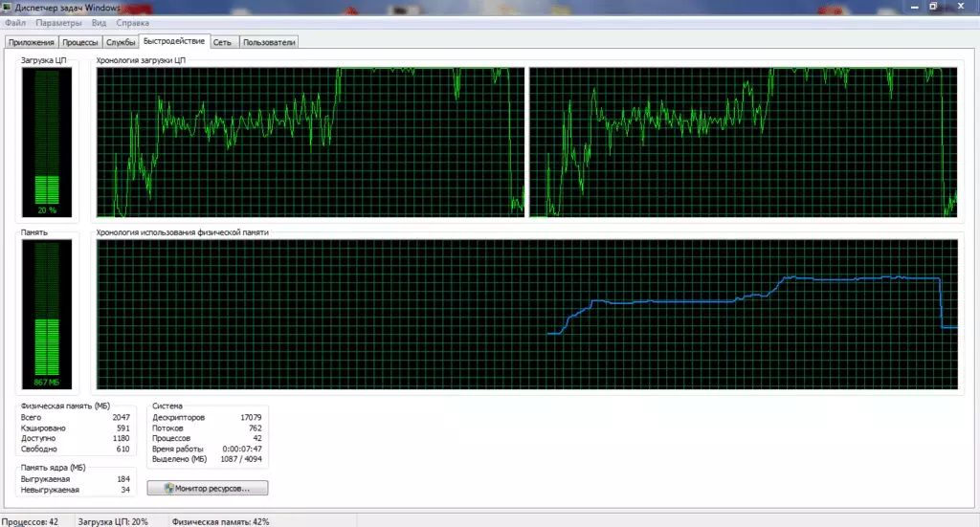Restore down the Task Manager window

(933, 7)
